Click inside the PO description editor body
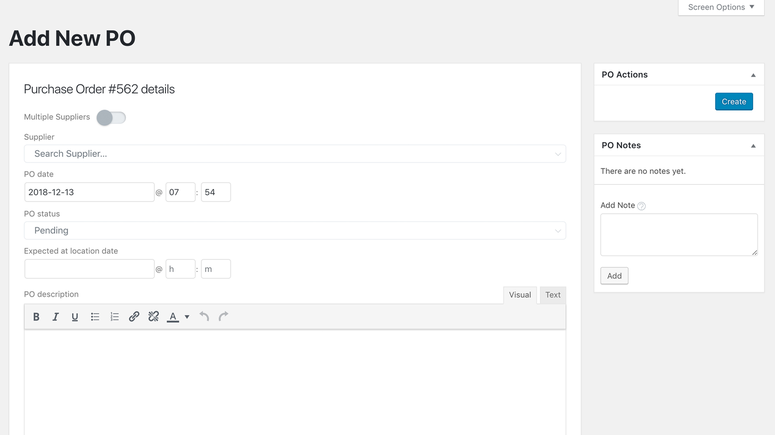The height and width of the screenshot is (435, 775). 295,383
